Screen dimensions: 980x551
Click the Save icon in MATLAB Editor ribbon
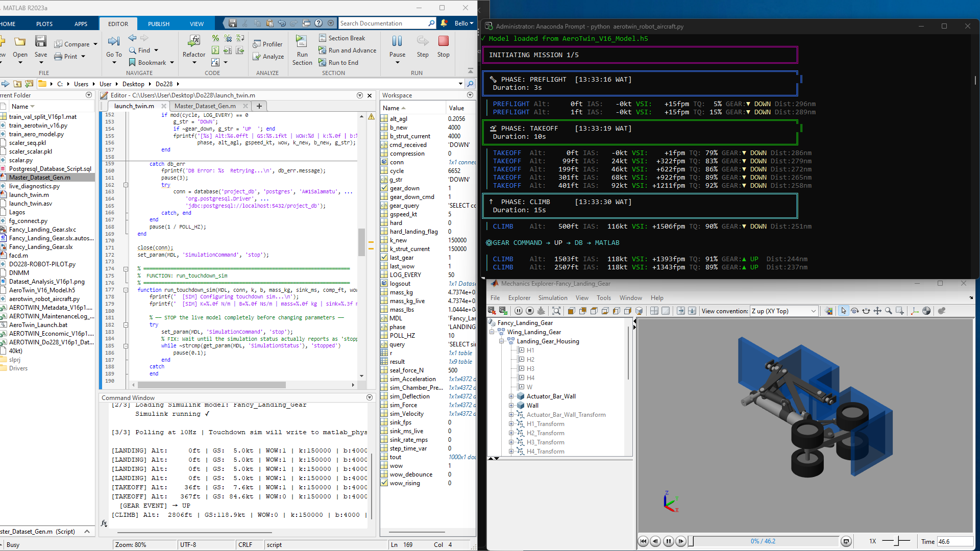pos(41,41)
